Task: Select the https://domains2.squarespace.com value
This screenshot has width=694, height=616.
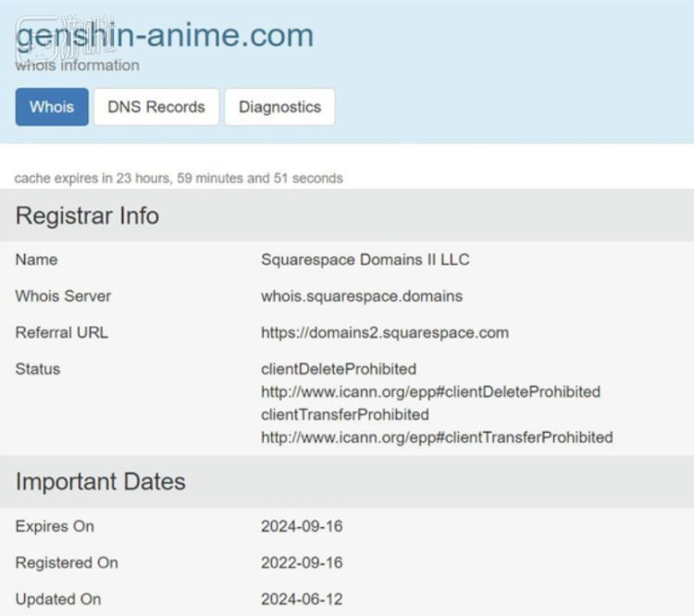Action: 385,332
